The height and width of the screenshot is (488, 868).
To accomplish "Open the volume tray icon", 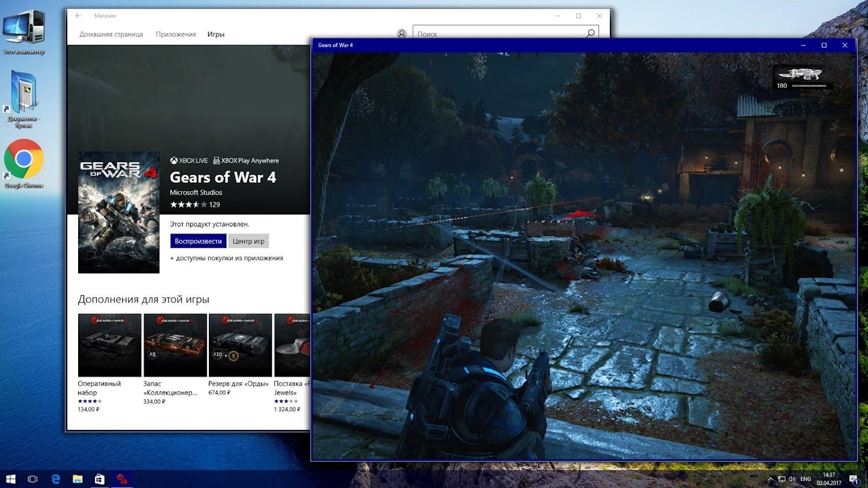I will (x=792, y=479).
